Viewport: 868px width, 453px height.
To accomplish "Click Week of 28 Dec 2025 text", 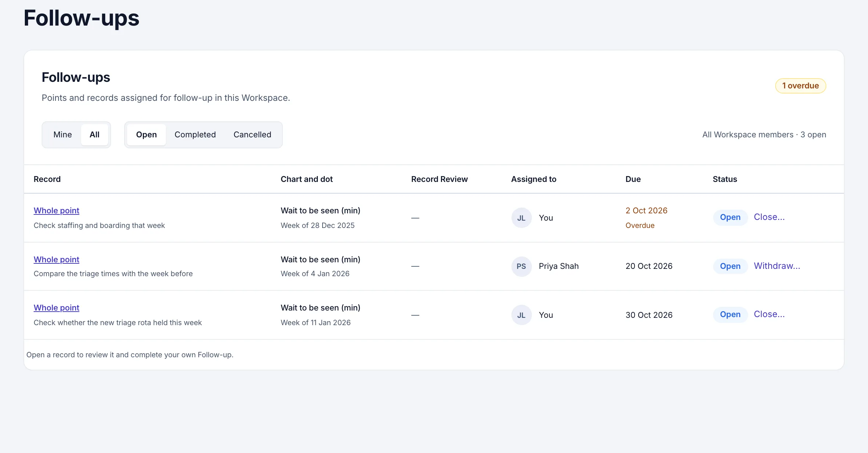I will (x=317, y=225).
